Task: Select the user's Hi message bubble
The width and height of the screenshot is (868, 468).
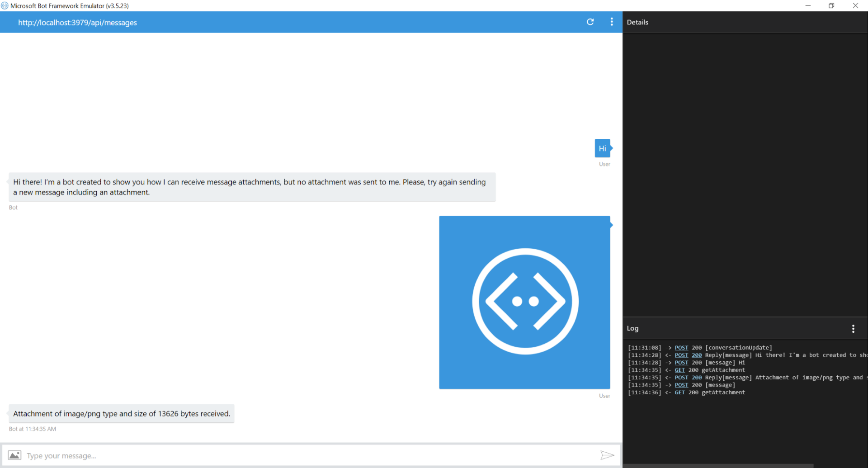Action: (x=602, y=148)
